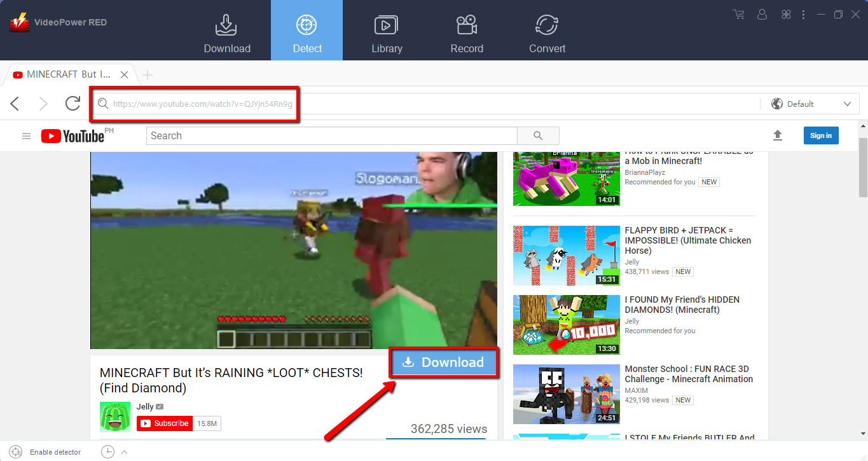Viewport: 868px width, 461px height.
Task: Click the browser back arrow icon
Action: (15, 104)
